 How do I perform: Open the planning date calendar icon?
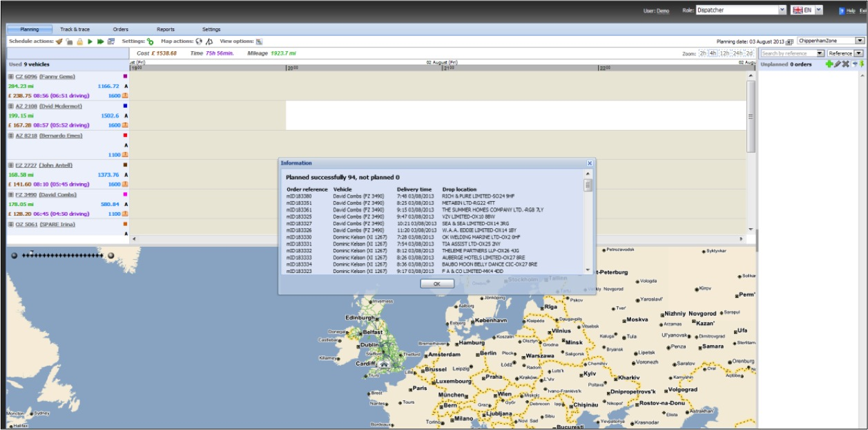[790, 41]
